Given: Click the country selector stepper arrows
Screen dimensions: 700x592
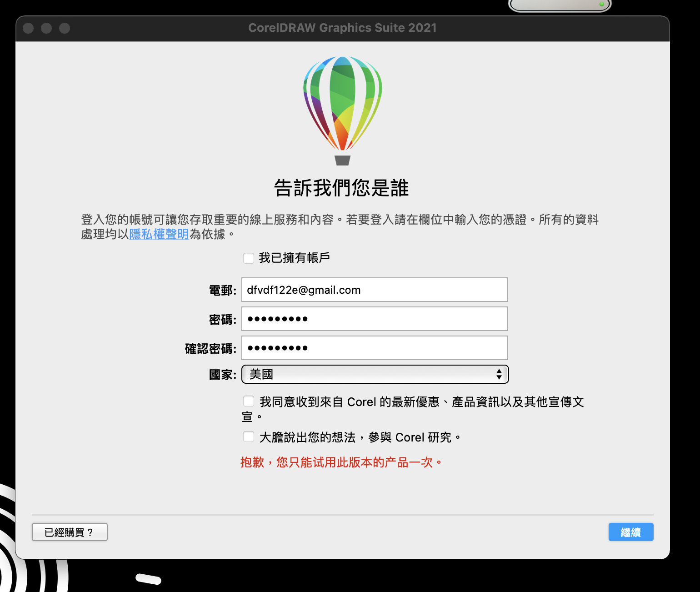Looking at the screenshot, I should [499, 374].
